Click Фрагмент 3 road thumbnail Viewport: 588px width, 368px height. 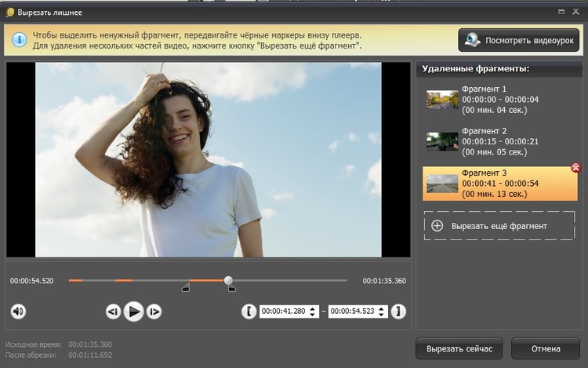442,184
